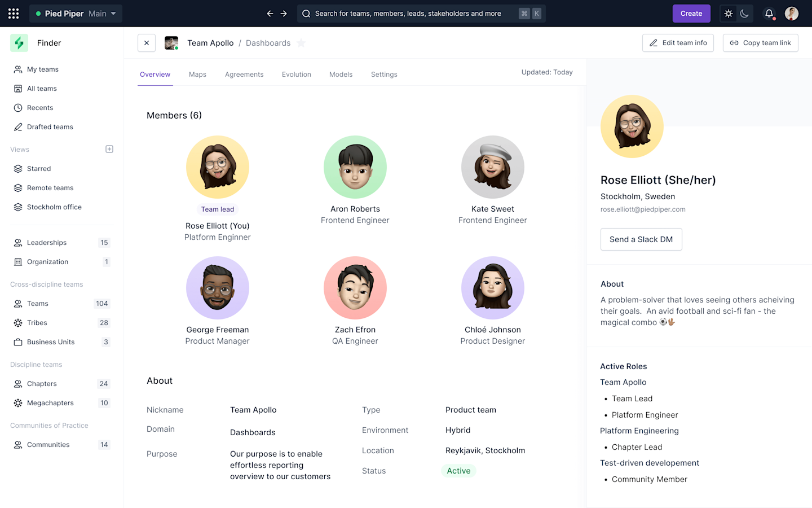Switch to the Agreements tab
The width and height of the screenshot is (812, 508).
(x=244, y=74)
